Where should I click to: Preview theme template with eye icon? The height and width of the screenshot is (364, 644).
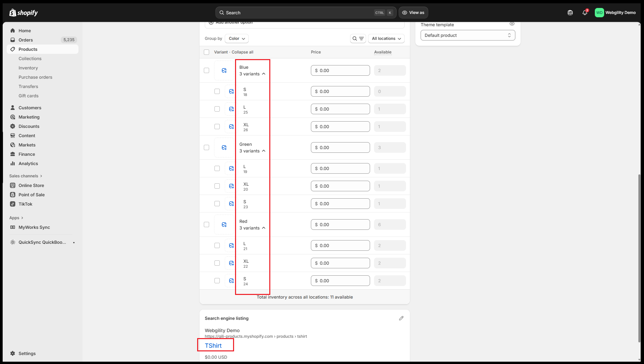(x=512, y=24)
